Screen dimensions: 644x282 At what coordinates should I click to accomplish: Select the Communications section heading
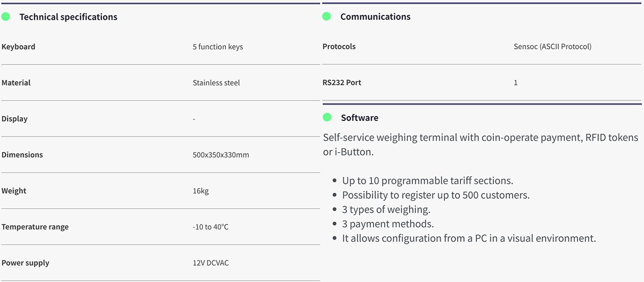pos(375,17)
